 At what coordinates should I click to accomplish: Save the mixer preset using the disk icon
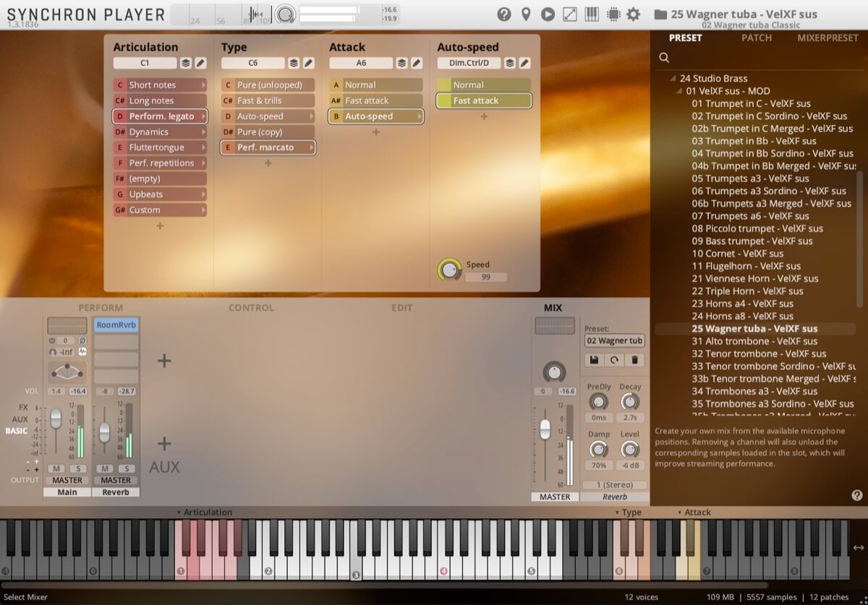click(593, 359)
